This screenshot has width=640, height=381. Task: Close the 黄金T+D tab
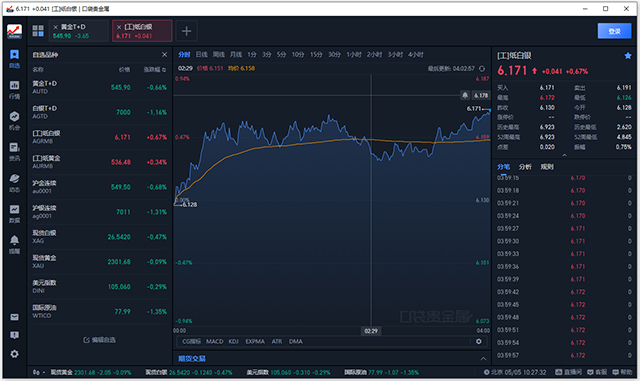56,27
